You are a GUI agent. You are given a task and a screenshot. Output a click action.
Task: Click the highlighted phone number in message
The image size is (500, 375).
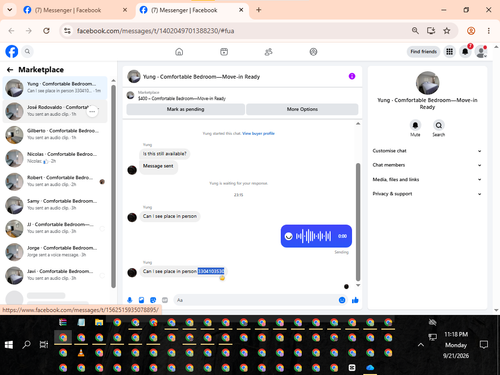211,271
